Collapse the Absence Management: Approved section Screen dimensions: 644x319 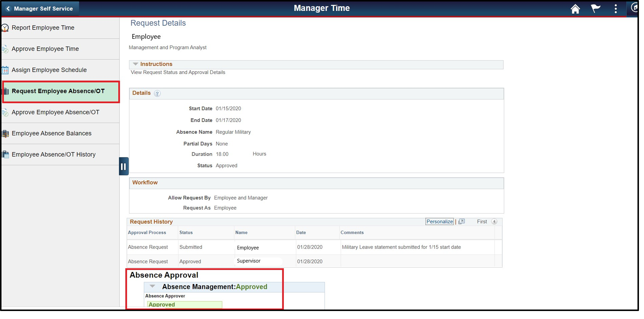pyautogui.click(x=152, y=286)
